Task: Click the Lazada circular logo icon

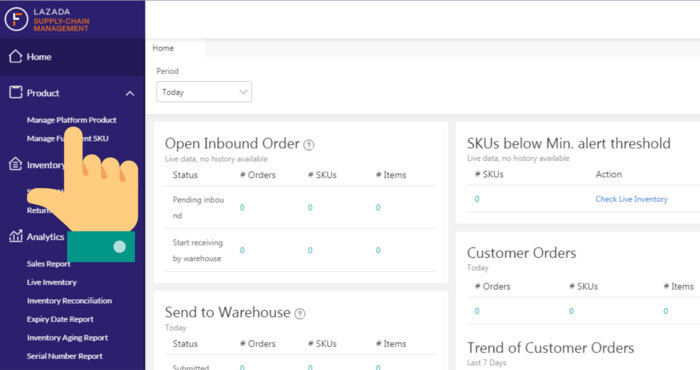Action: (17, 19)
